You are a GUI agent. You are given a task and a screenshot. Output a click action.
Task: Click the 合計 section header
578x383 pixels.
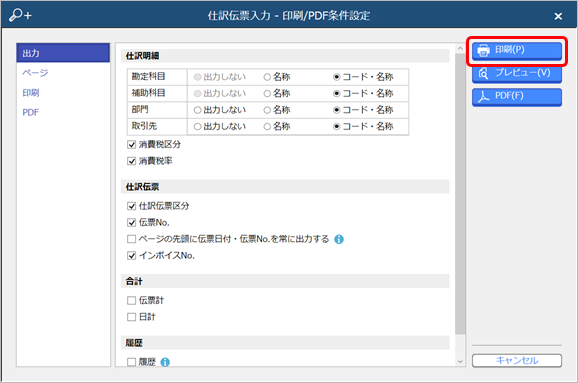pos(285,281)
